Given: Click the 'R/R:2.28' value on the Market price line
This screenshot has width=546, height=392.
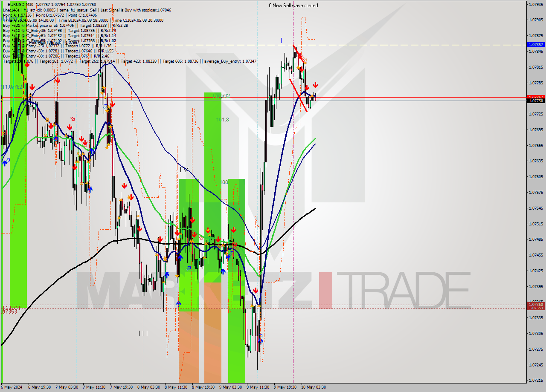Looking at the screenshot, I should [x=120, y=25].
